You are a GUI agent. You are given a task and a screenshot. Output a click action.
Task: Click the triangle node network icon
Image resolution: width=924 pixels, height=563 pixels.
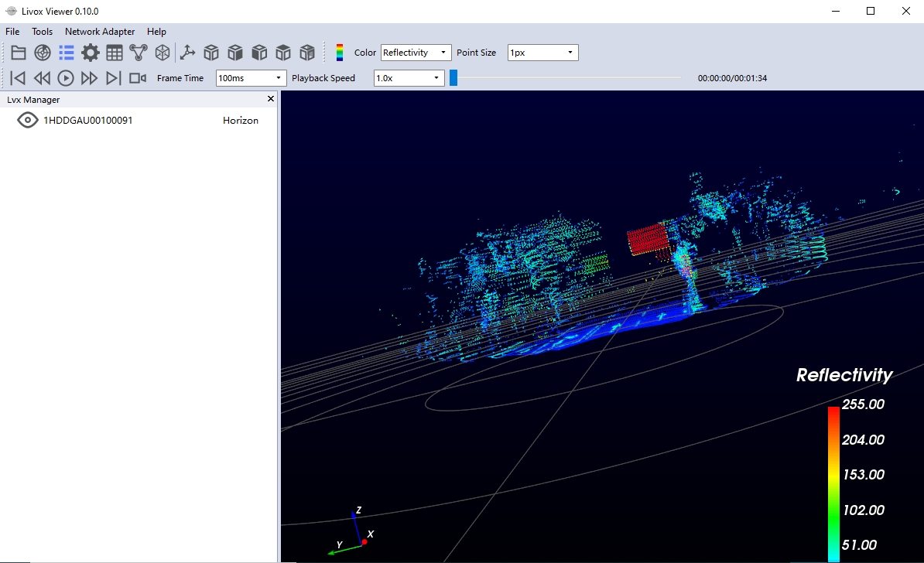click(x=138, y=53)
